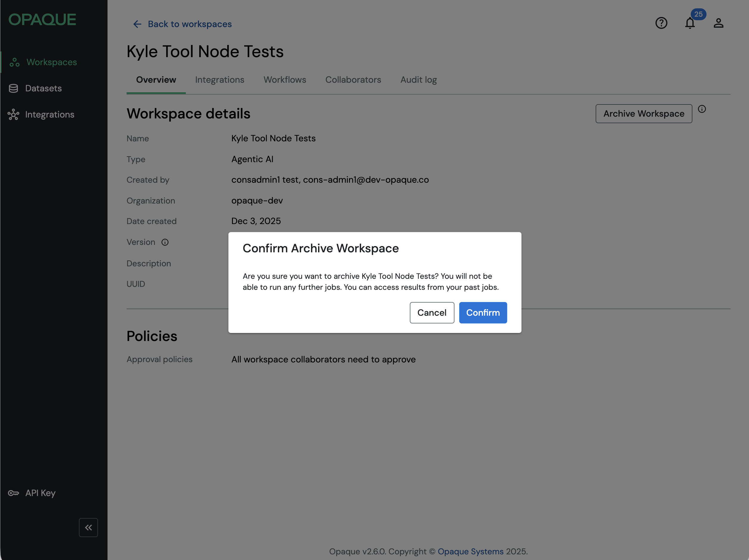Click the Archive Workspace button
The height and width of the screenshot is (560, 749).
(x=643, y=114)
